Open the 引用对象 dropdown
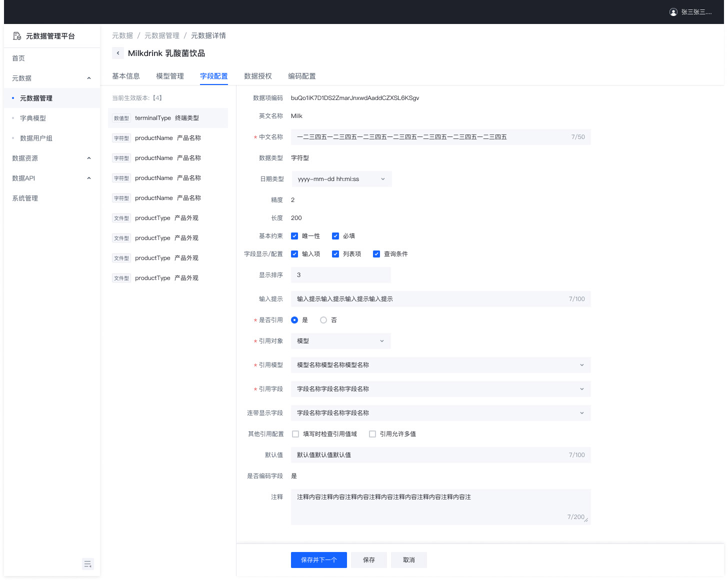Viewport: 728px width, 581px height. click(x=341, y=341)
